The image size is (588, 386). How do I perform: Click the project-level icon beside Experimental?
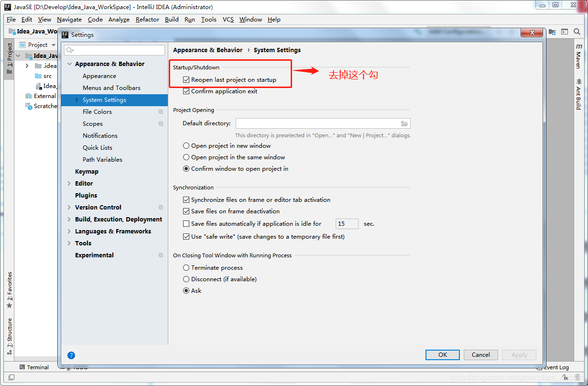coord(161,255)
